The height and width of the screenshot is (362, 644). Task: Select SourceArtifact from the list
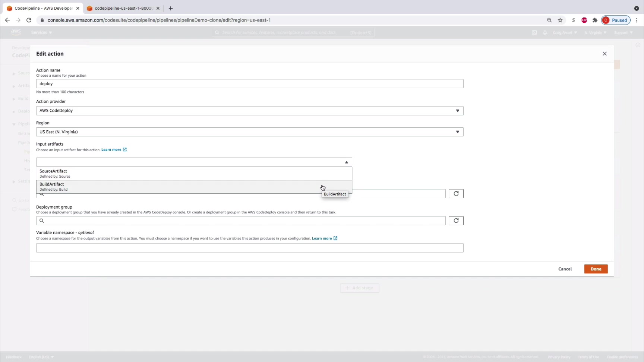pyautogui.click(x=194, y=174)
